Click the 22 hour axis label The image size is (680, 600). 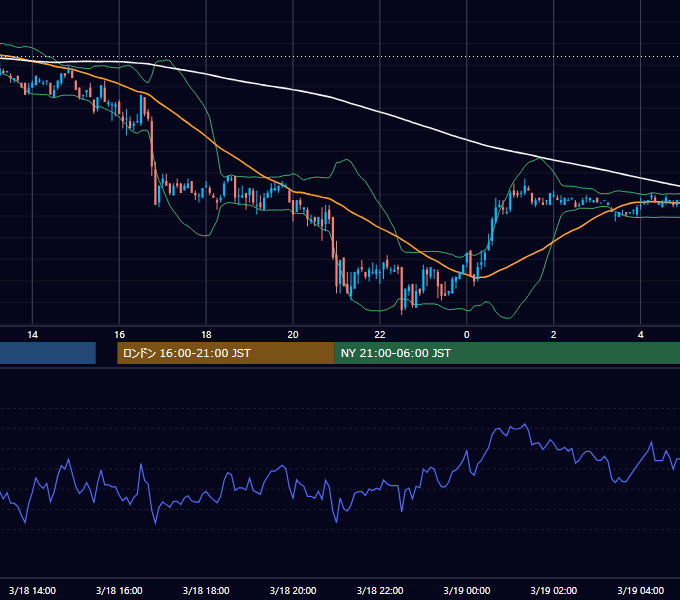pos(380,335)
